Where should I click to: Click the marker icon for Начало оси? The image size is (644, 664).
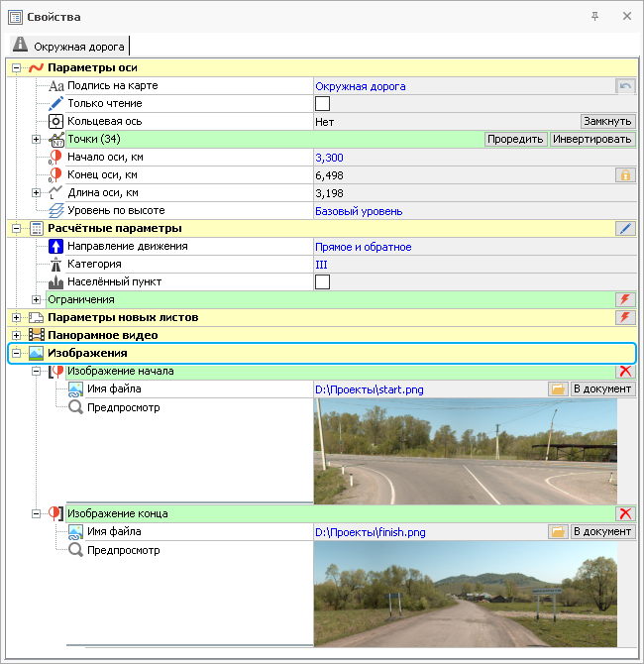click(x=55, y=158)
